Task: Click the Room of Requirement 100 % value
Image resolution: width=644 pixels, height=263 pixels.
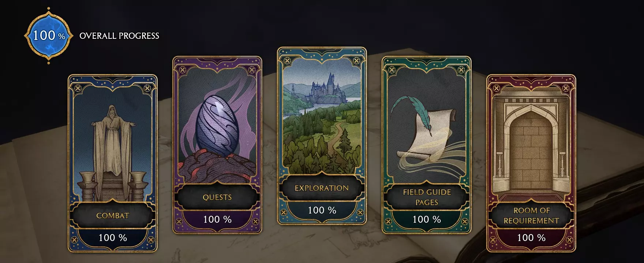Action: 531,238
